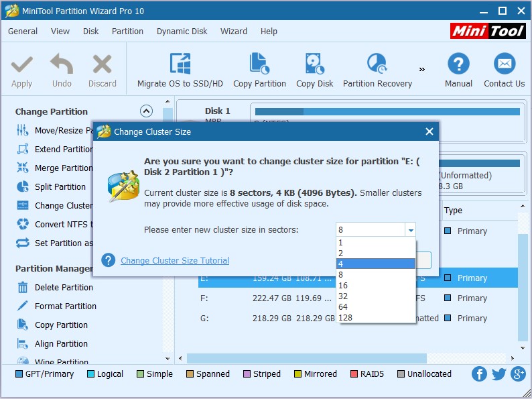
Task: Open the Disk menu
Action: [91, 32]
